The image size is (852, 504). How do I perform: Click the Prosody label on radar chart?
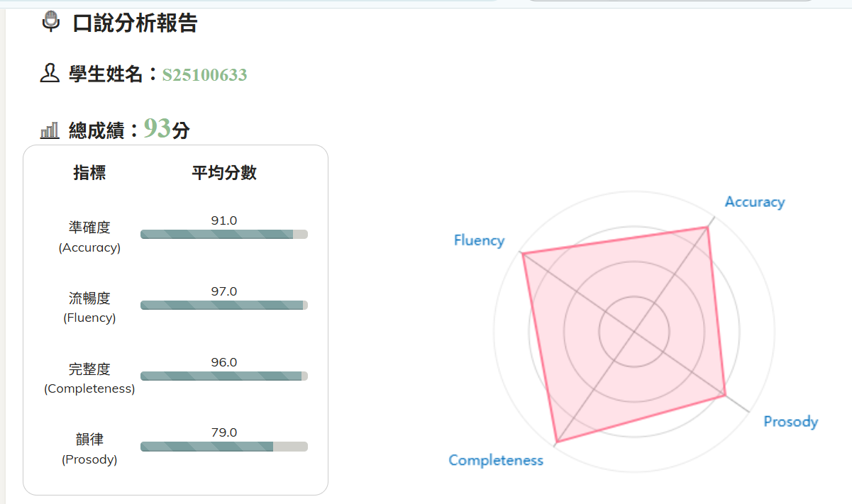790,422
